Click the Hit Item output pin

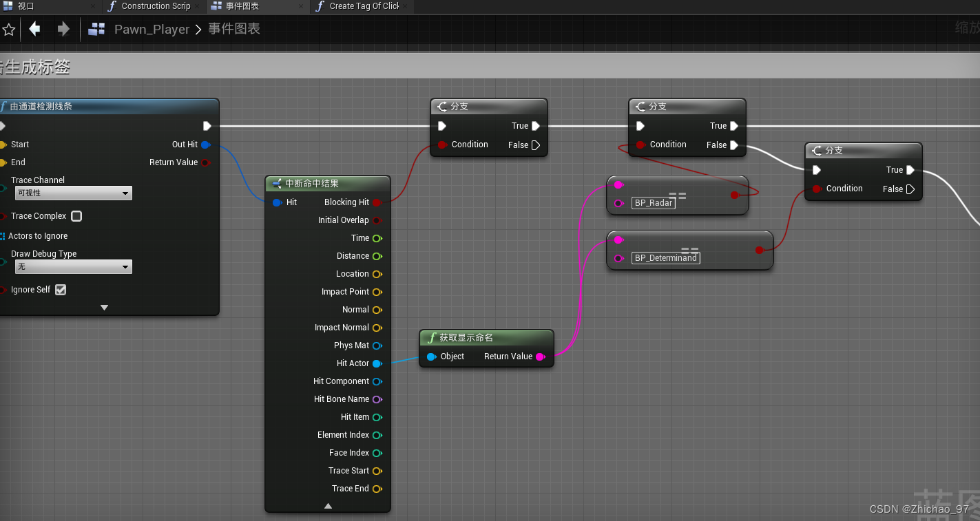coord(377,417)
